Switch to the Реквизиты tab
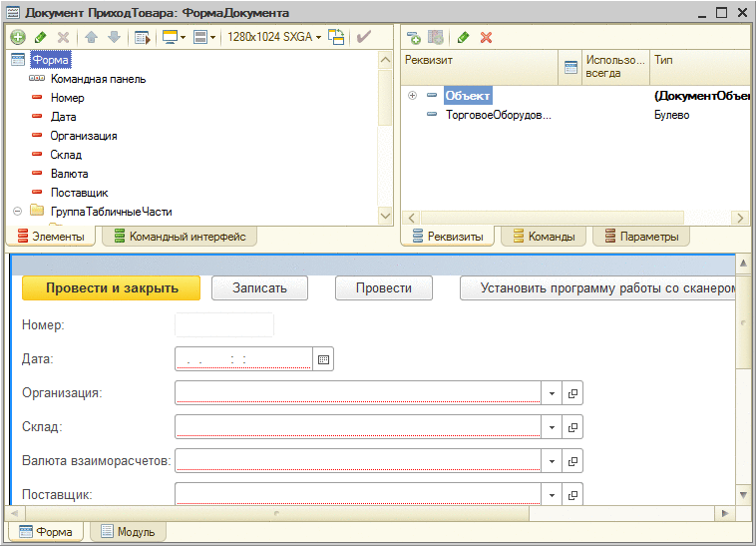The height and width of the screenshot is (546, 756). (448, 237)
